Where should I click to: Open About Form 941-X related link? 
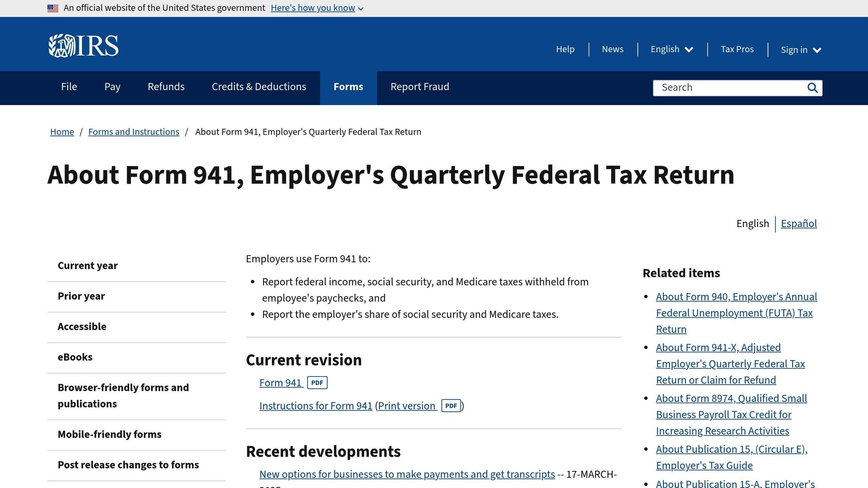[730, 364]
